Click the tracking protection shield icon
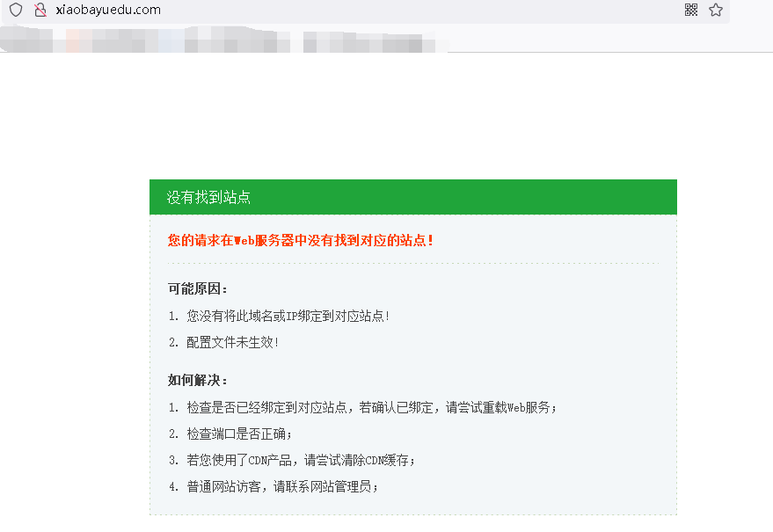This screenshot has width=773, height=532. (x=15, y=11)
